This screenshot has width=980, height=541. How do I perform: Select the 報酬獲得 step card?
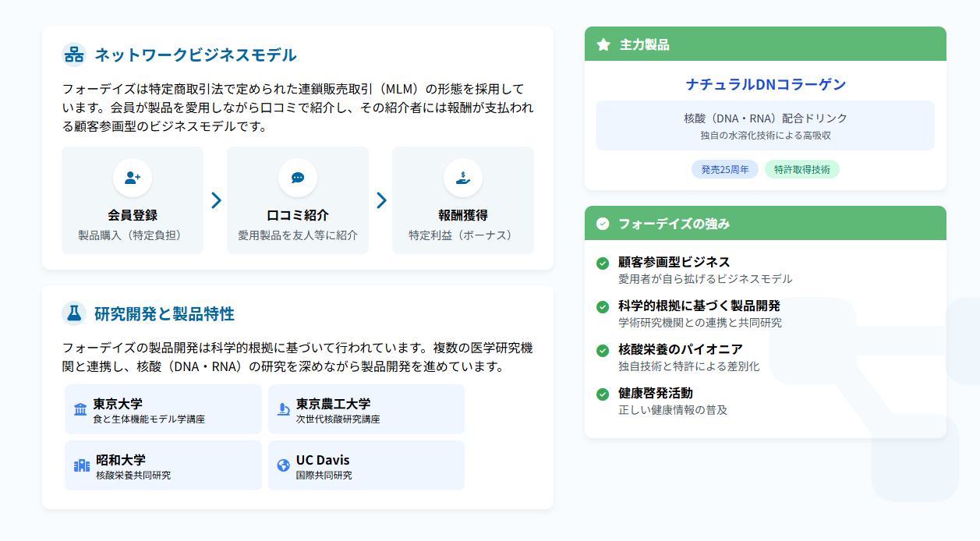point(463,200)
